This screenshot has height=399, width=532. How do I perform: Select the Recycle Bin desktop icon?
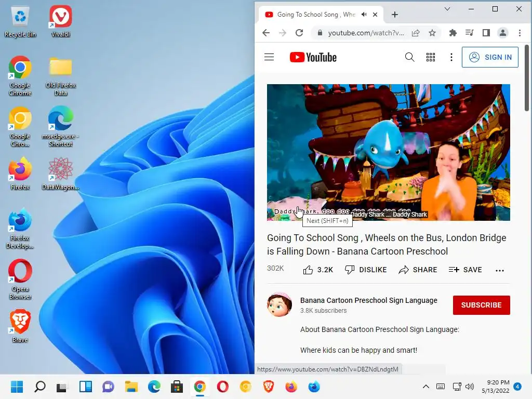coord(20,21)
